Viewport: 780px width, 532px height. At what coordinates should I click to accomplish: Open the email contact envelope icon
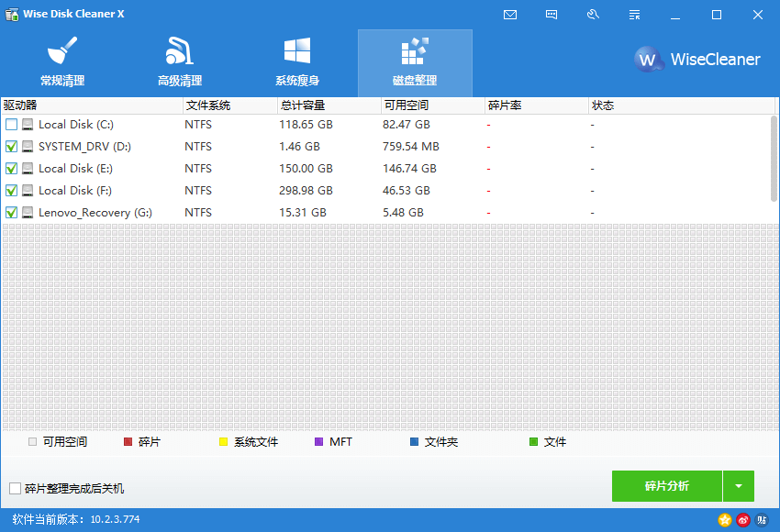[x=510, y=15]
